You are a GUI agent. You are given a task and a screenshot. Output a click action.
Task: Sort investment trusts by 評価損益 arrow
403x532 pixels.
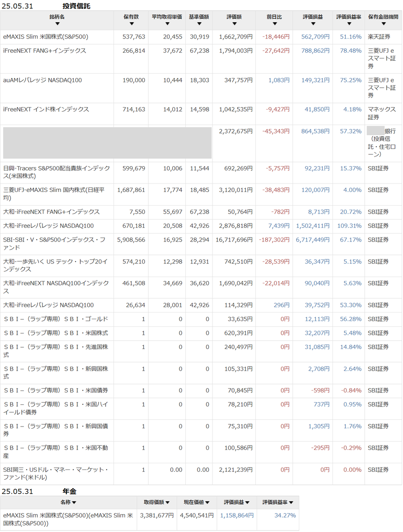tap(313, 24)
